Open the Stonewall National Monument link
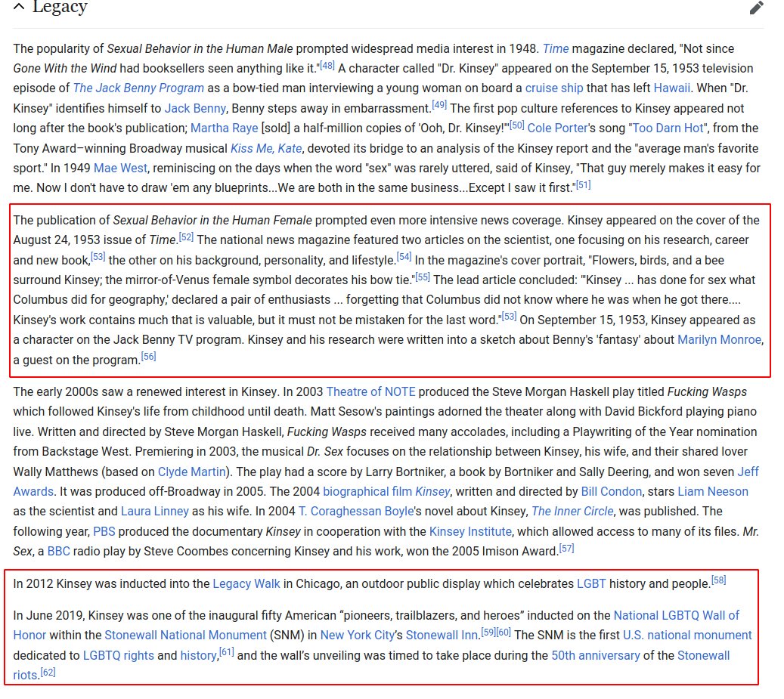Viewport: 784px width, 699px height. 185,636
